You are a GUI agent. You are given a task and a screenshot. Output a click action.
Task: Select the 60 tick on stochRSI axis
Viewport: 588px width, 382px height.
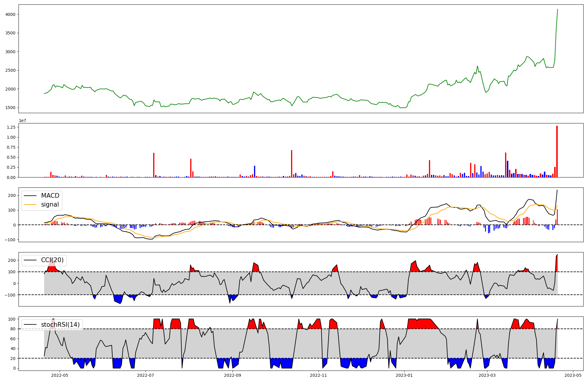coord(13,339)
